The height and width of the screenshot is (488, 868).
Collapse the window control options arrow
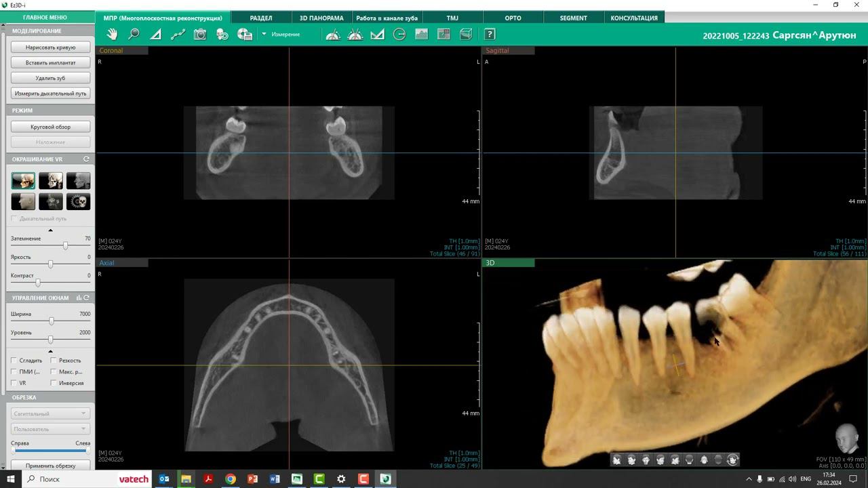[50, 351]
